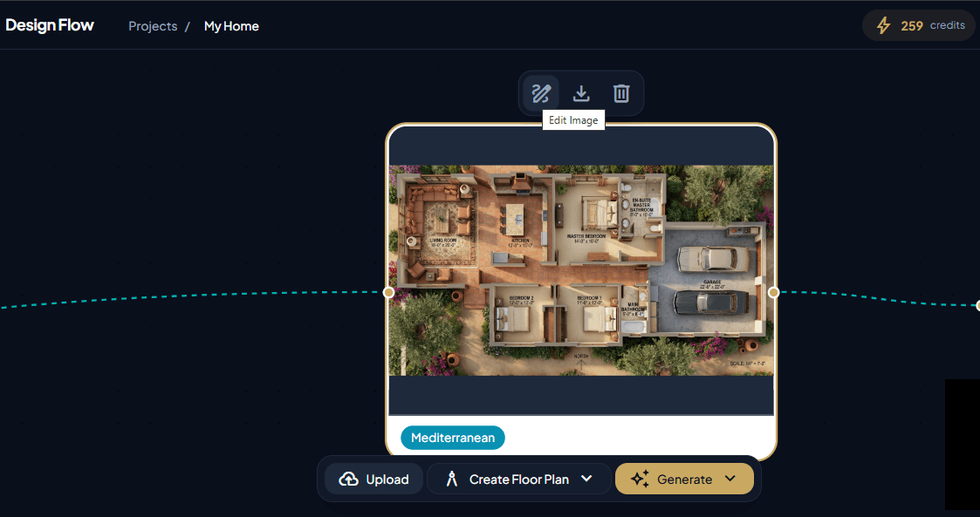
Task: Click the right connector handle of the card
Action: tap(773, 292)
